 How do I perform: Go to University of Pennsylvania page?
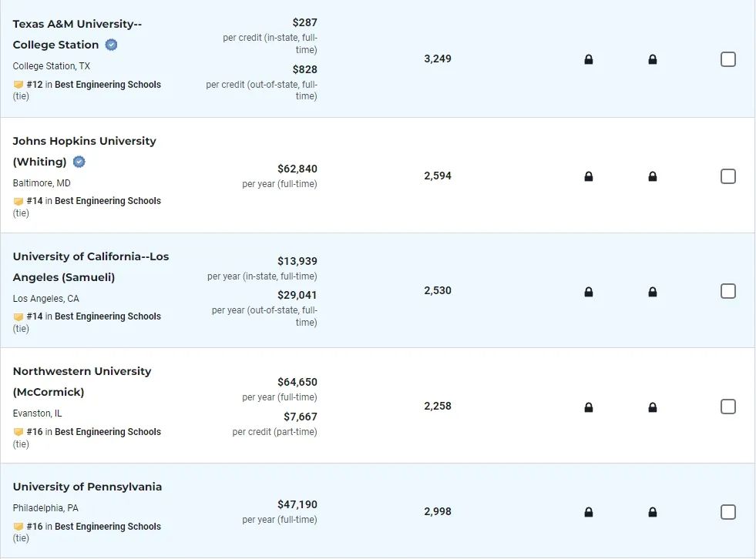(x=87, y=487)
